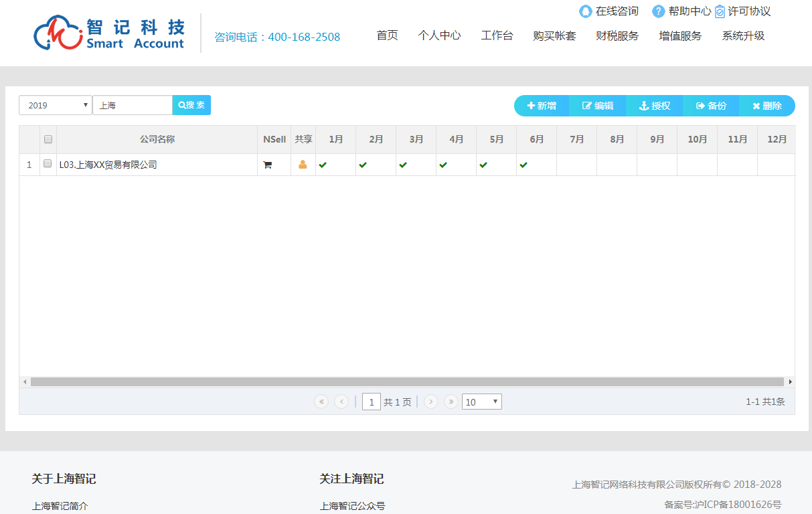812x514 pixels.
Task: Click the 帮助中心 question mark icon
Action: tap(657, 11)
